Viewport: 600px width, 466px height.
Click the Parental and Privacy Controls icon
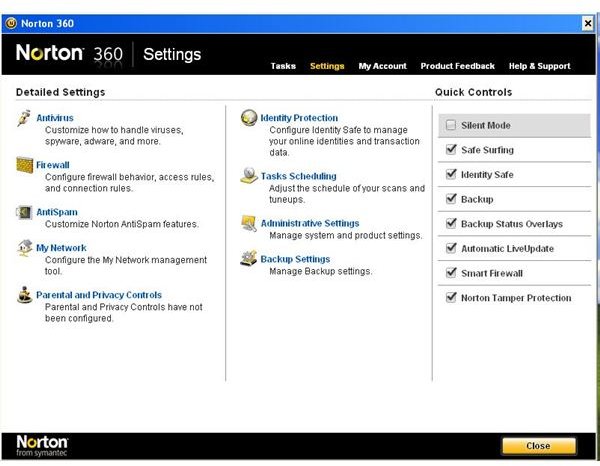24,295
